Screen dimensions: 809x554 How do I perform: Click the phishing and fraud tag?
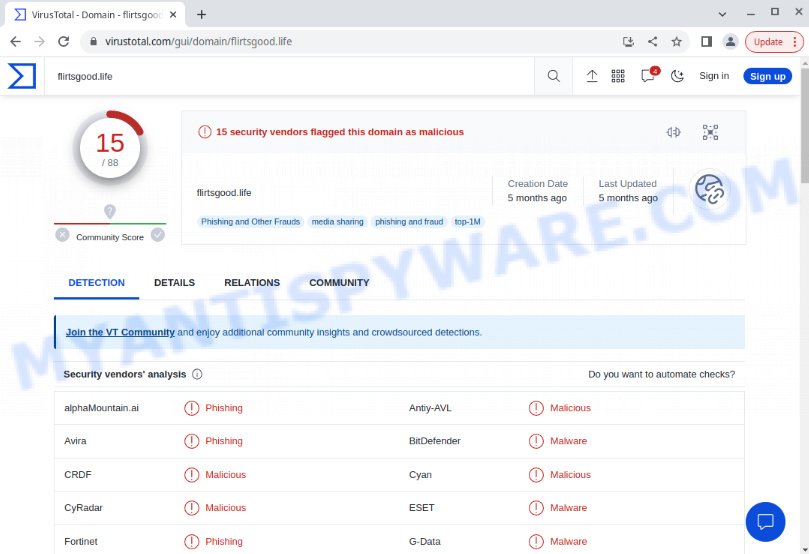click(409, 222)
